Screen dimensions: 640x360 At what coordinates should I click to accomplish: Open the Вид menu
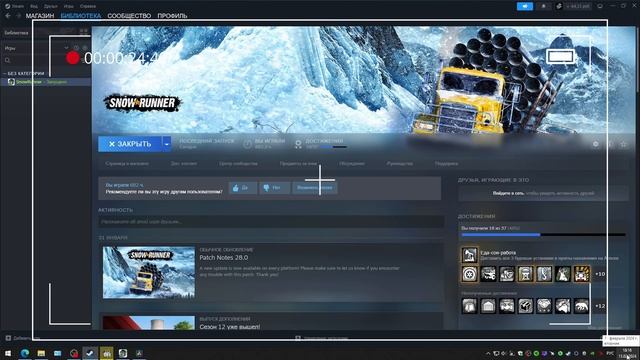[x=34, y=6]
